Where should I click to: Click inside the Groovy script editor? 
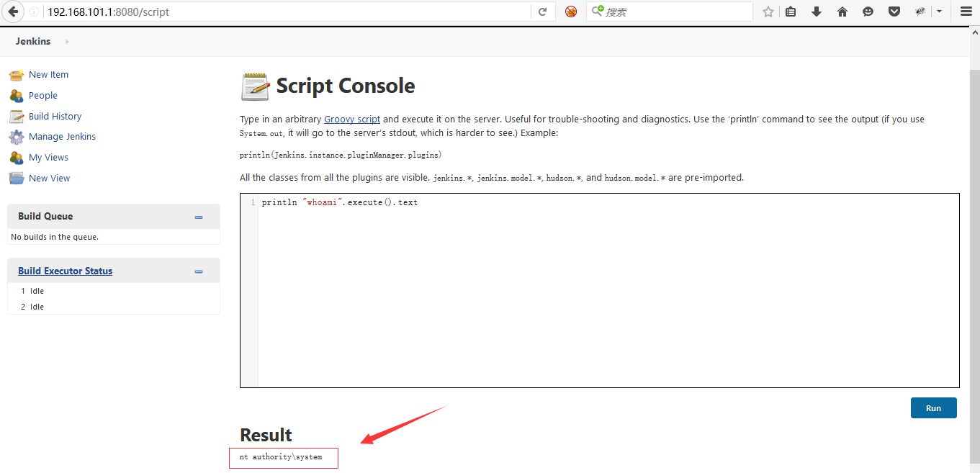coord(600,290)
